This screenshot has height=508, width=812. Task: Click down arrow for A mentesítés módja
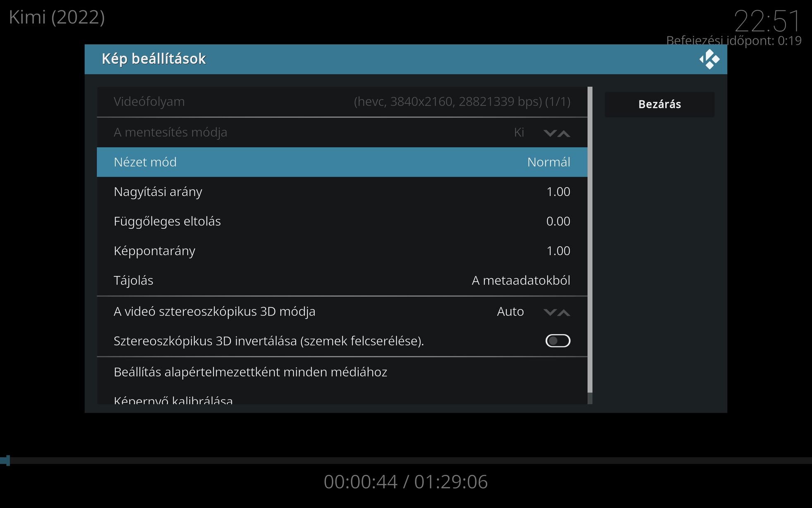[x=549, y=133]
